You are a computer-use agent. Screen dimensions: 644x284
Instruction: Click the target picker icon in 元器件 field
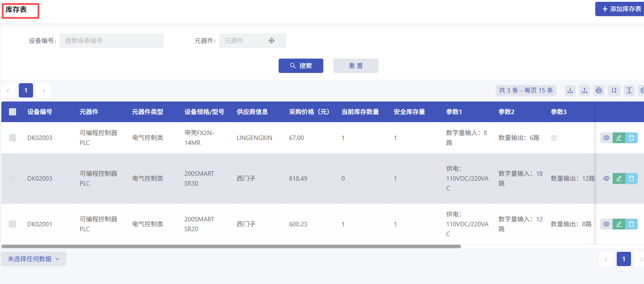271,41
